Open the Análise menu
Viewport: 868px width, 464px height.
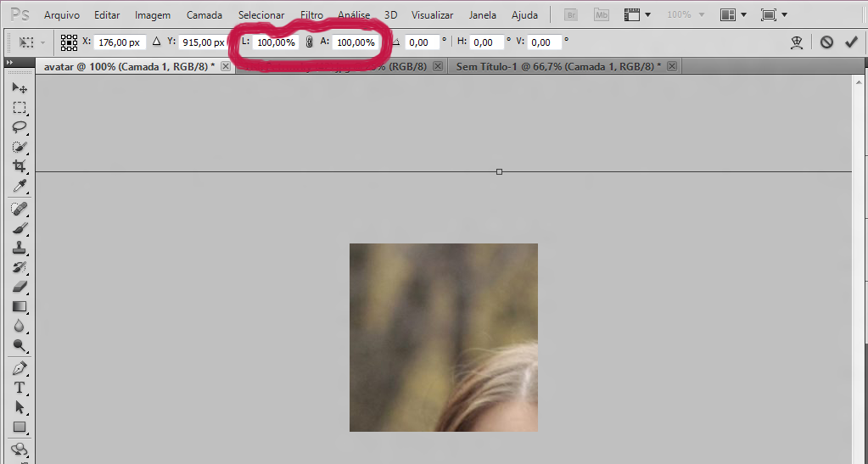click(x=354, y=15)
